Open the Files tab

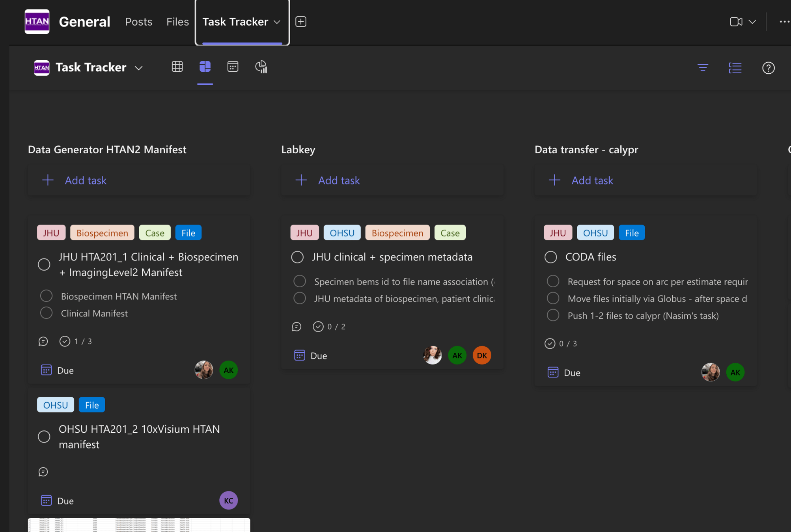tap(177, 22)
